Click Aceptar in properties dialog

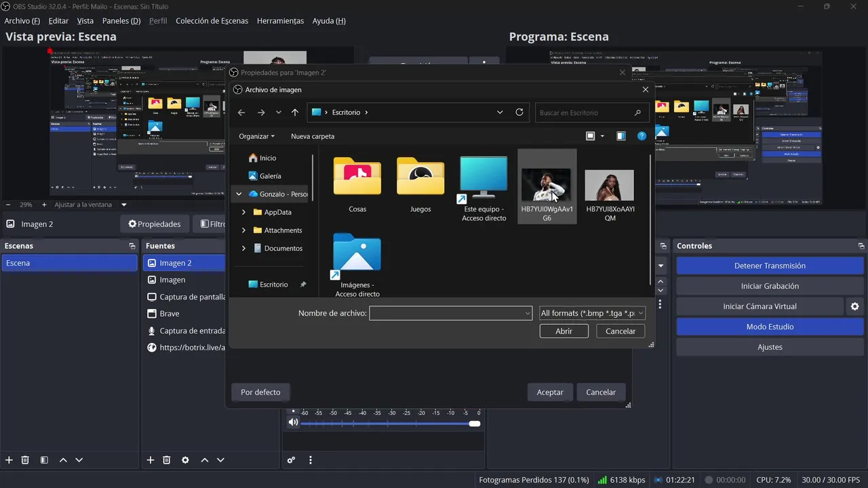550,392
